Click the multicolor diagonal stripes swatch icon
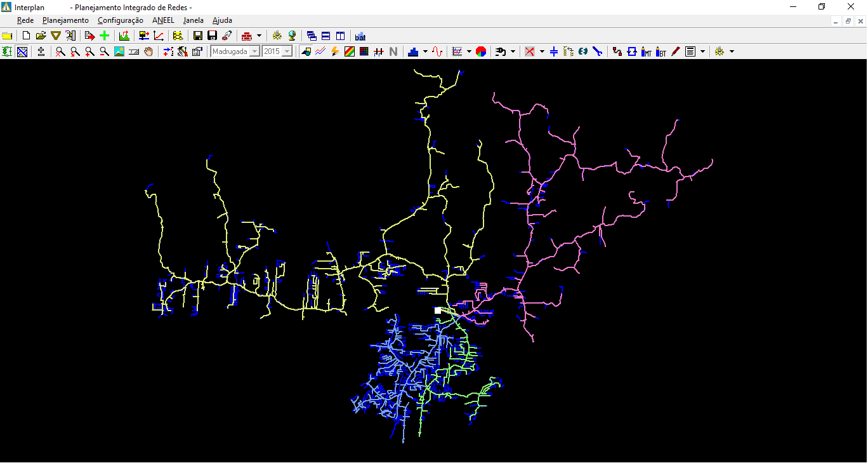The image size is (868, 463). click(350, 52)
